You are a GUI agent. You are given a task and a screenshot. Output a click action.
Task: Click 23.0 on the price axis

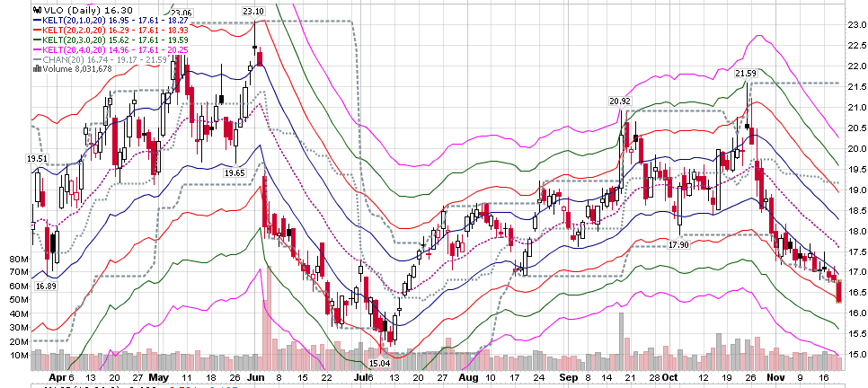pyautogui.click(x=857, y=25)
